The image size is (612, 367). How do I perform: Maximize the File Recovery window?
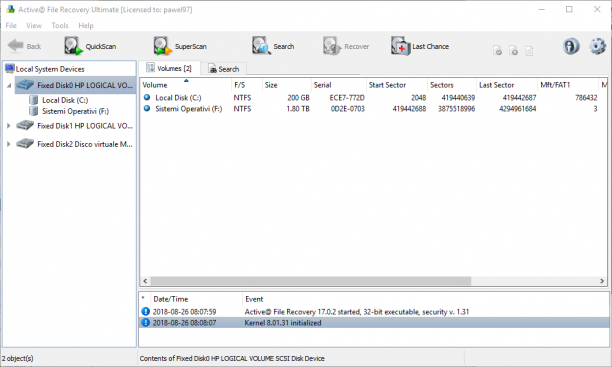point(569,9)
